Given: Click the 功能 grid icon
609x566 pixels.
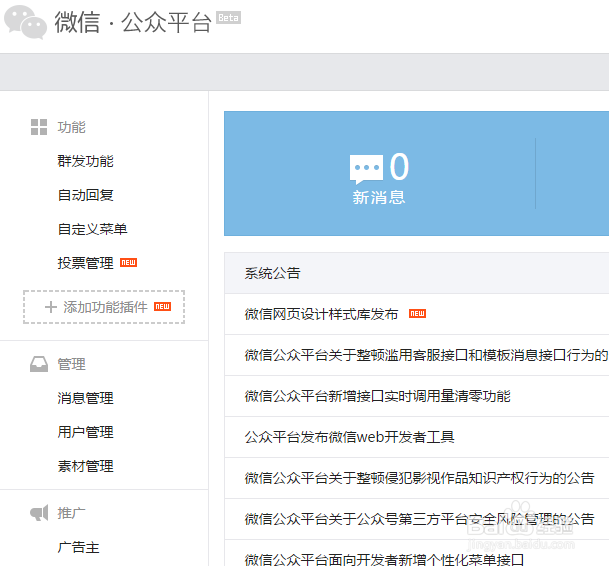Looking at the screenshot, I should point(39,127).
